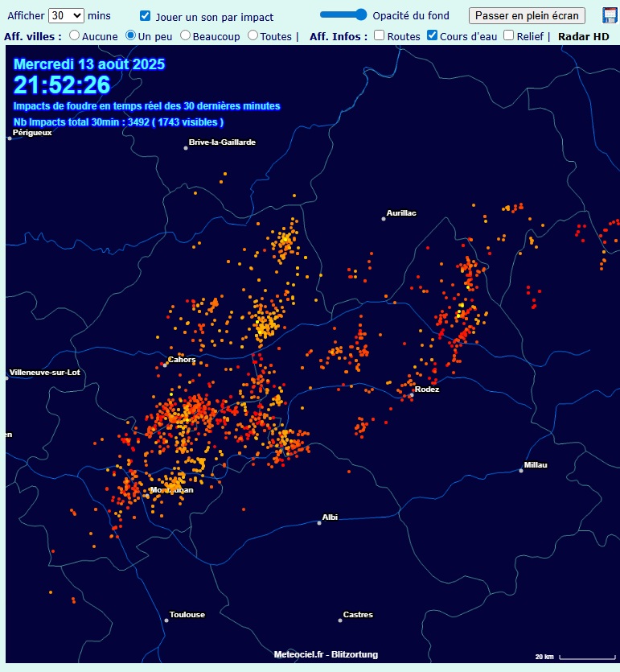The width and height of the screenshot is (620, 672).
Task: Click the Albi city marker dot
Action: [319, 522]
